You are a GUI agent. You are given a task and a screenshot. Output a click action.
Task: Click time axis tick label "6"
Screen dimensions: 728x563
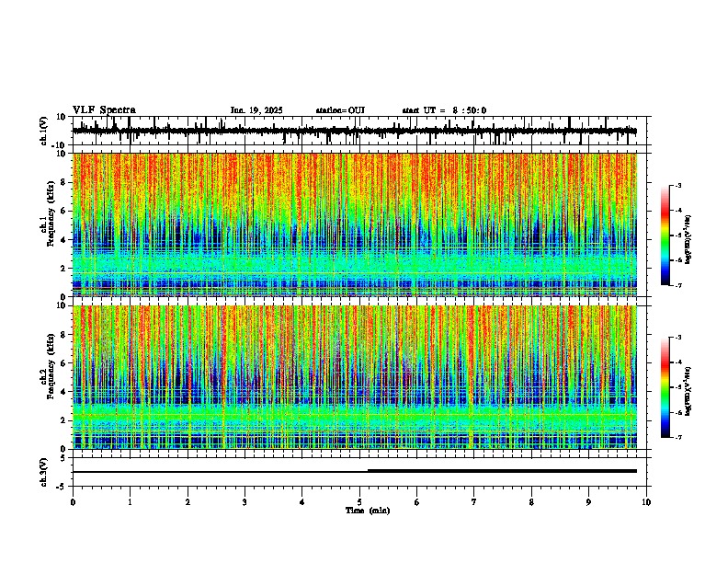(x=417, y=502)
